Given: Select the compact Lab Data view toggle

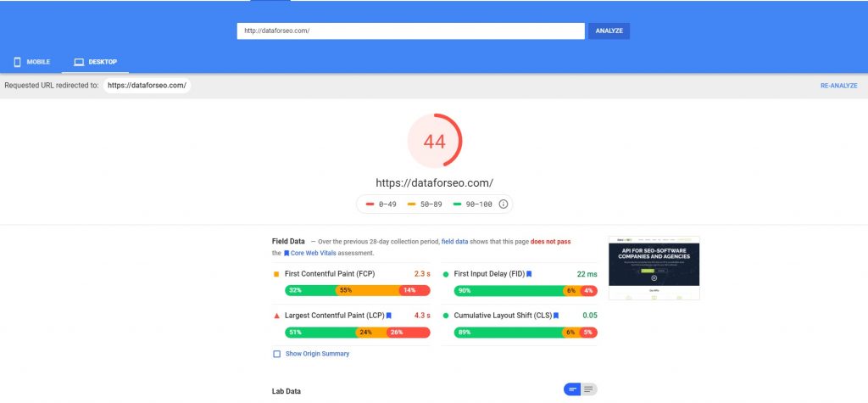Looking at the screenshot, I should (x=572, y=389).
